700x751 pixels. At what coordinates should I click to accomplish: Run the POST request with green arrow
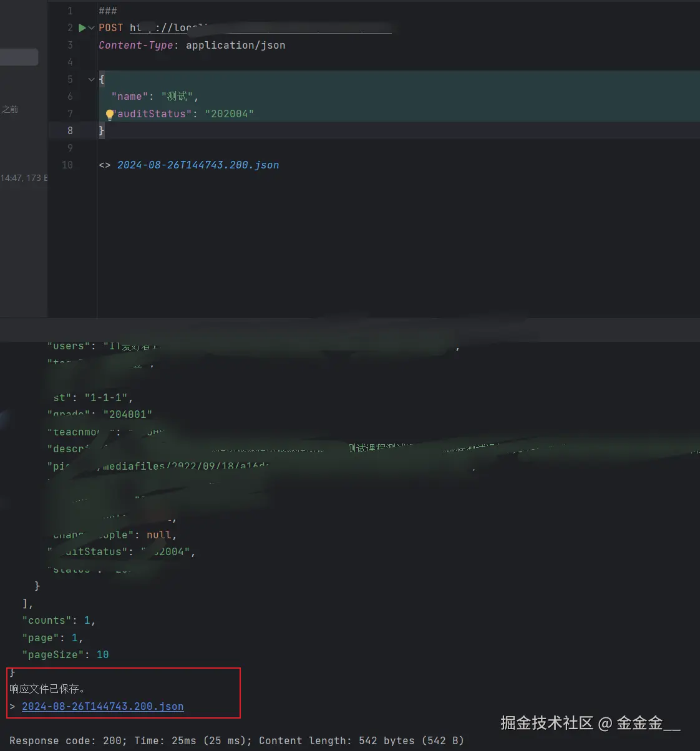pyautogui.click(x=82, y=28)
